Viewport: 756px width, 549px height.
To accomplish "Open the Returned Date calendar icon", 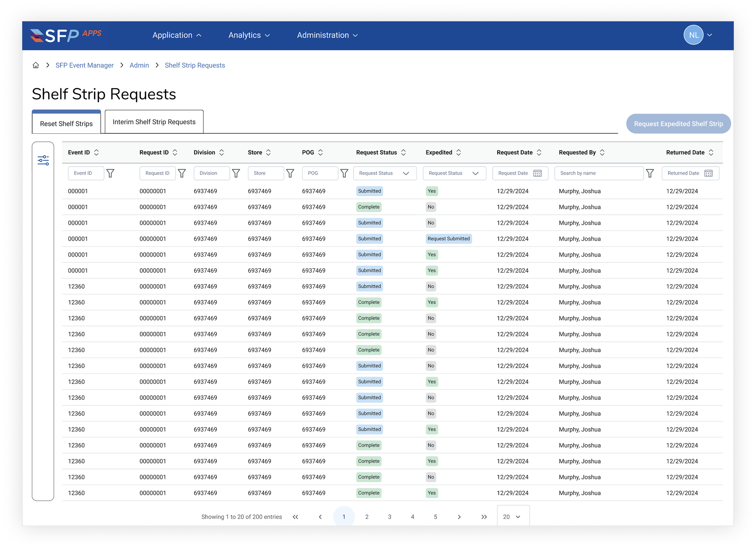I will (708, 173).
